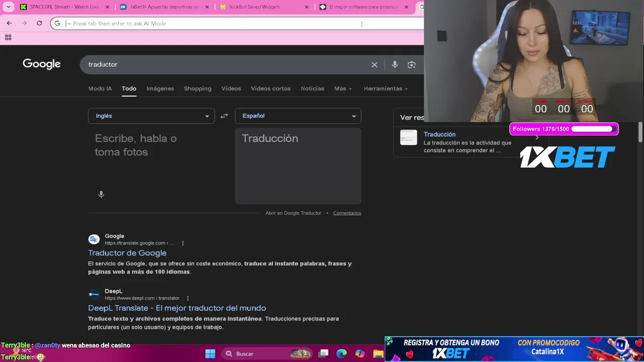Close the 1xBet tab
Image resolution: width=644 pixels, height=362 pixels.
207,7
